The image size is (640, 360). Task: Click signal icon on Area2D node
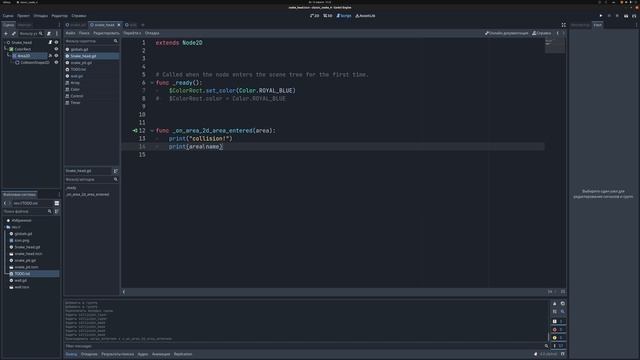point(50,56)
